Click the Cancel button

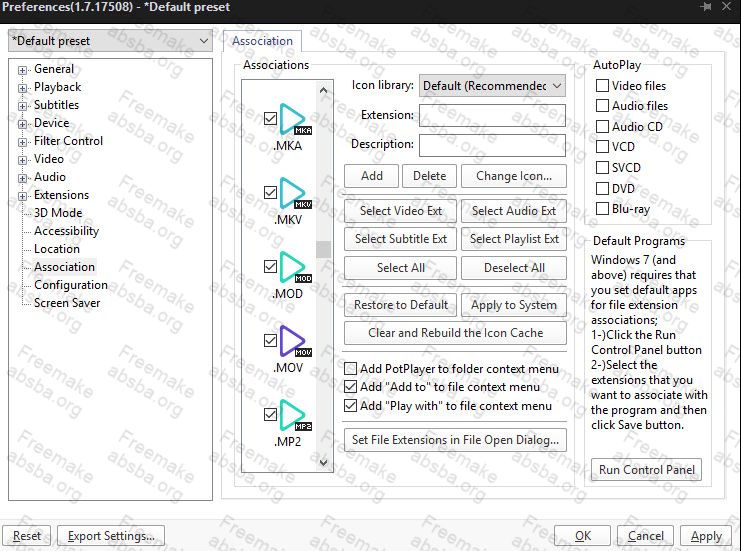(x=646, y=536)
